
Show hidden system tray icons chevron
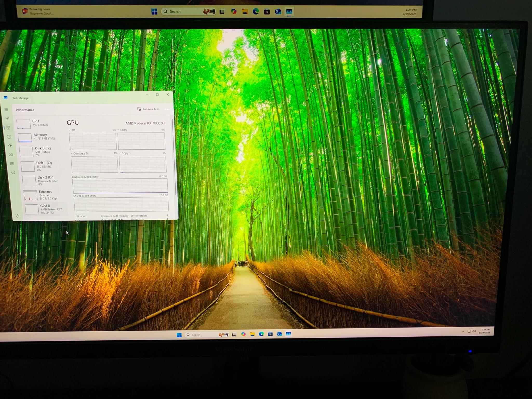463,331
